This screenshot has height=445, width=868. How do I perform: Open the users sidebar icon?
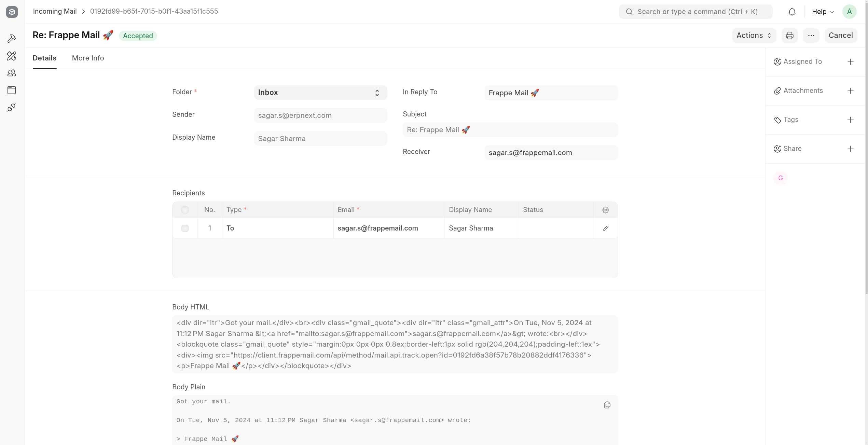coord(12,73)
